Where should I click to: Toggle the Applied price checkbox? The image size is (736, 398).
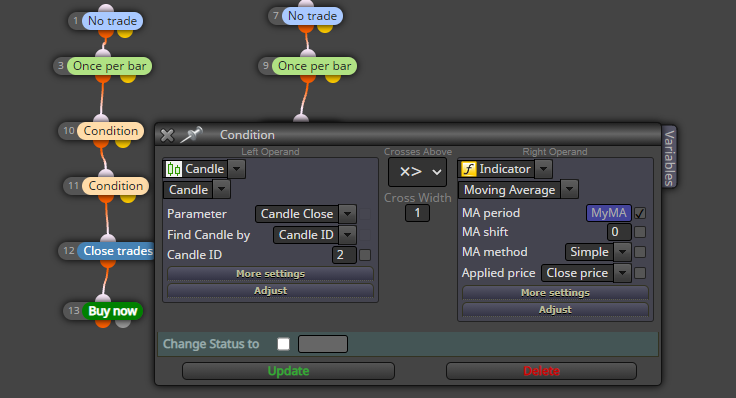click(640, 273)
